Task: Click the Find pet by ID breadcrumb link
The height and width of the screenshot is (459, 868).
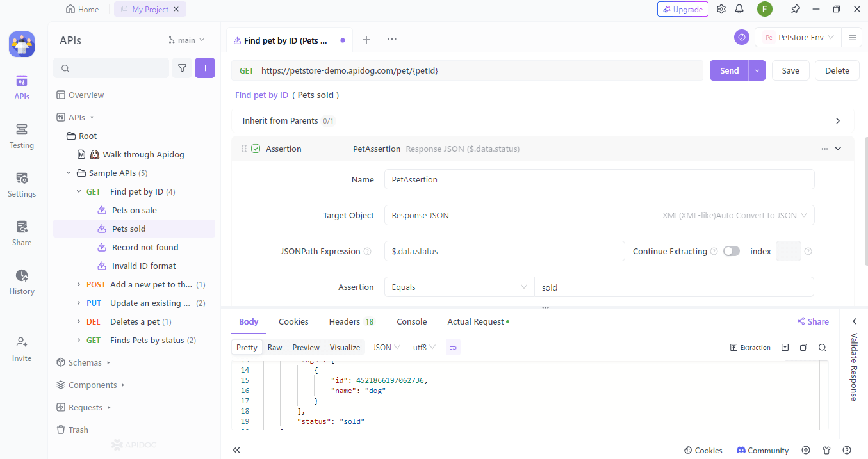Action: 261,95
